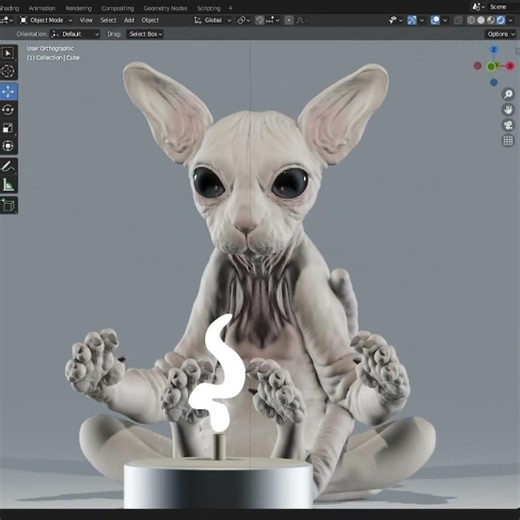Switch to wireframe viewport shading
Viewport: 520px width, 520px height.
(471, 20)
